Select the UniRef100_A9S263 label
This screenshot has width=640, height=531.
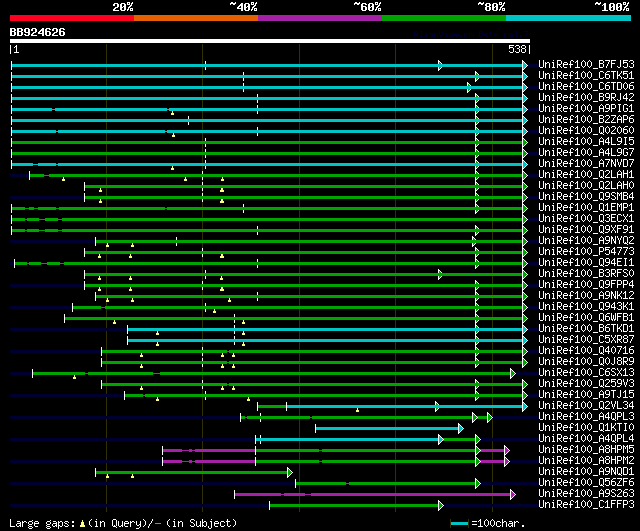click(586, 494)
